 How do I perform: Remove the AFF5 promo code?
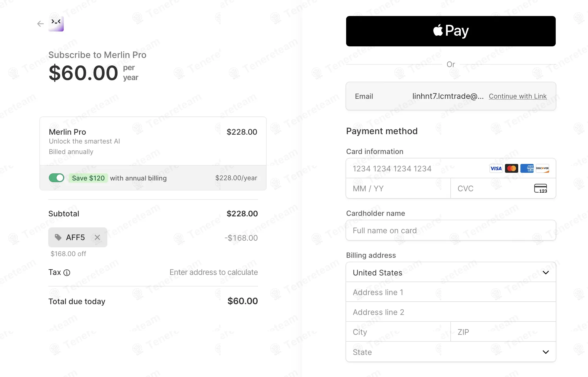coord(97,237)
